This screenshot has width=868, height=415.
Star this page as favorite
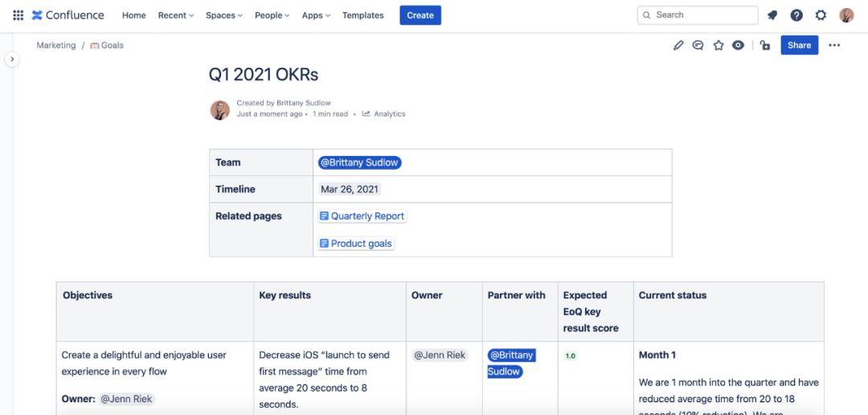point(719,46)
